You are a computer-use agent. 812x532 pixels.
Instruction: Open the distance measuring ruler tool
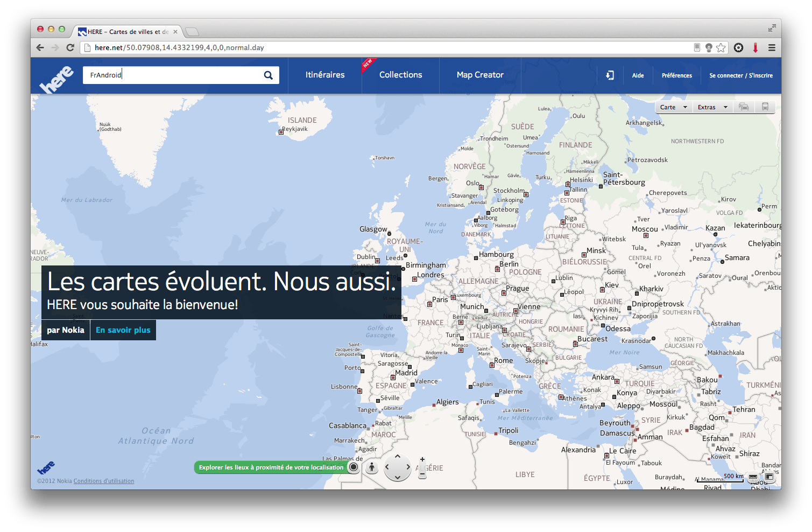[x=753, y=477]
